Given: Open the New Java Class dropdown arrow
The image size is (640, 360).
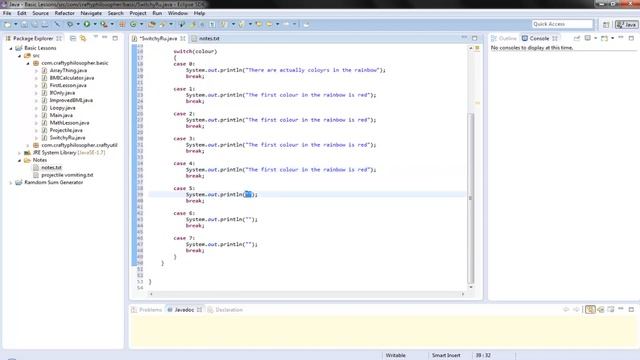Looking at the screenshot, I should click(x=142, y=24).
